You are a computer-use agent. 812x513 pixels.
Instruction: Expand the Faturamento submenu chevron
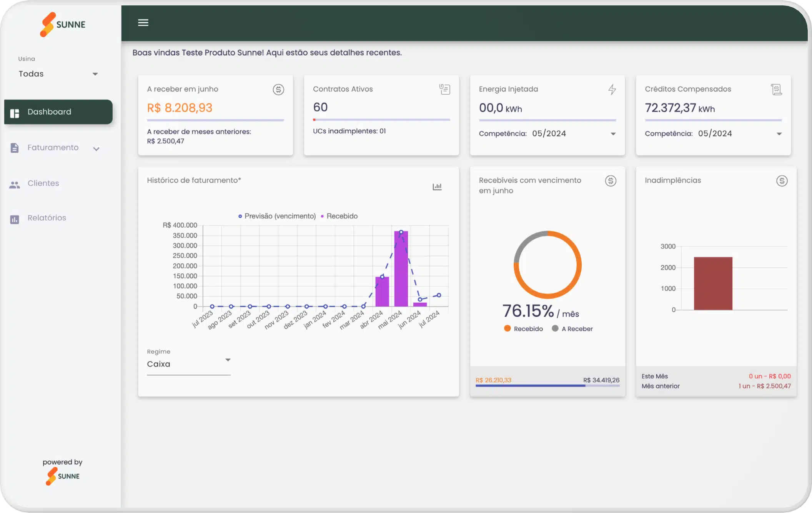pyautogui.click(x=97, y=149)
